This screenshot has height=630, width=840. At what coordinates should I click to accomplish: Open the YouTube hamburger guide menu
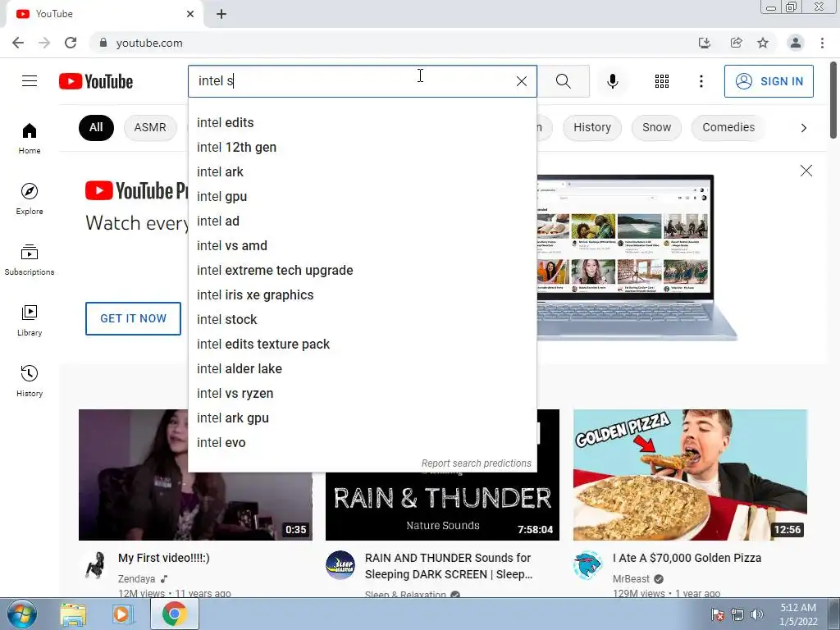(x=30, y=81)
